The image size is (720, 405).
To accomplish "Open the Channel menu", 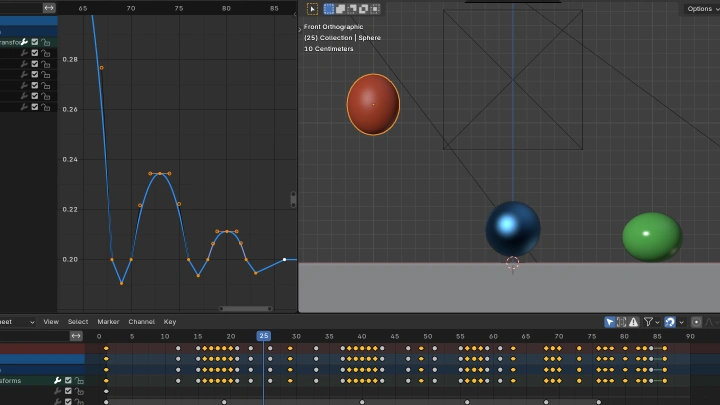I will click(x=141, y=322).
